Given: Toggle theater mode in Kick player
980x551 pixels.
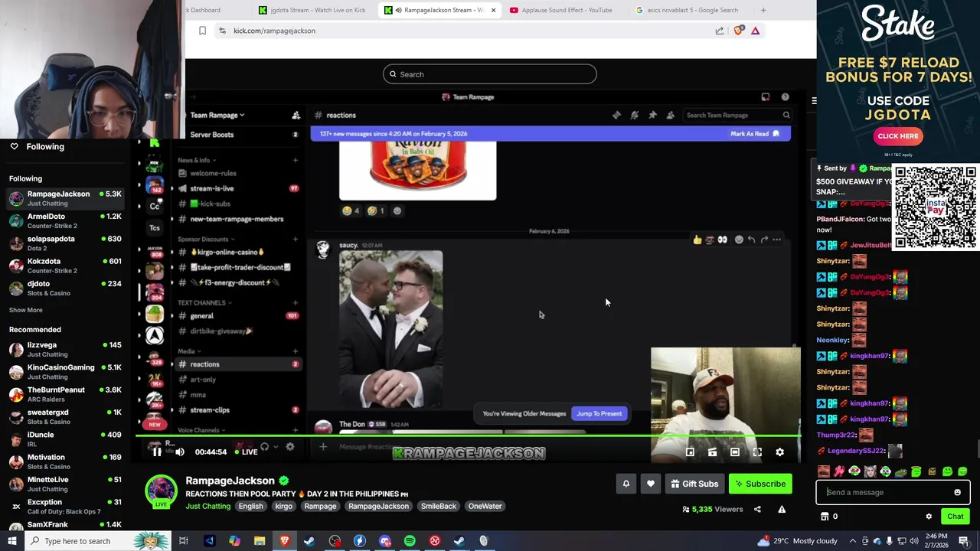Looking at the screenshot, I should point(735,452).
